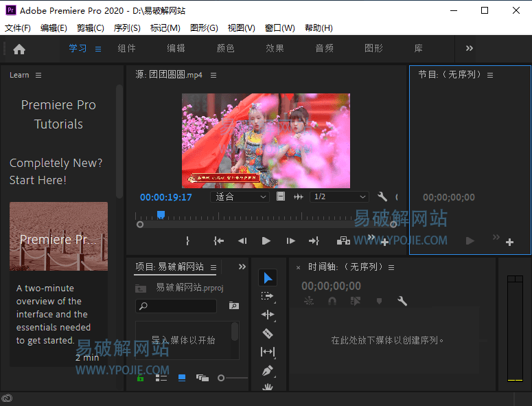
Task: Select the Pen tool
Action: pos(267,370)
